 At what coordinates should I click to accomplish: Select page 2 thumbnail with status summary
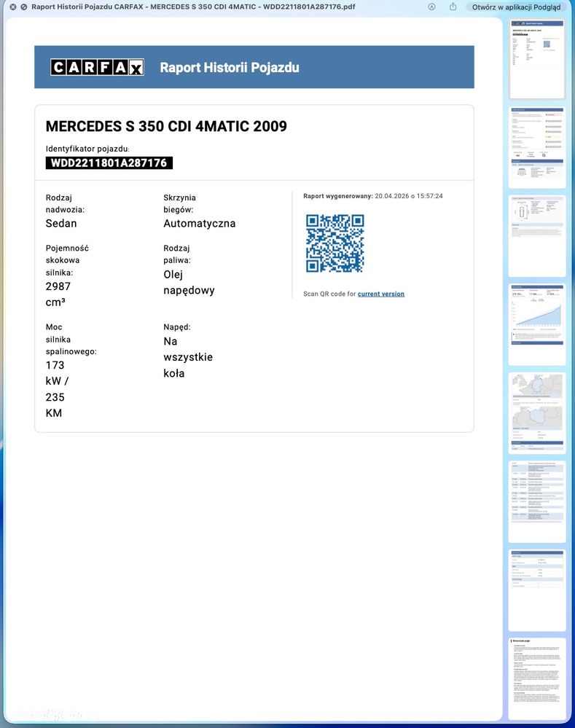click(537, 147)
